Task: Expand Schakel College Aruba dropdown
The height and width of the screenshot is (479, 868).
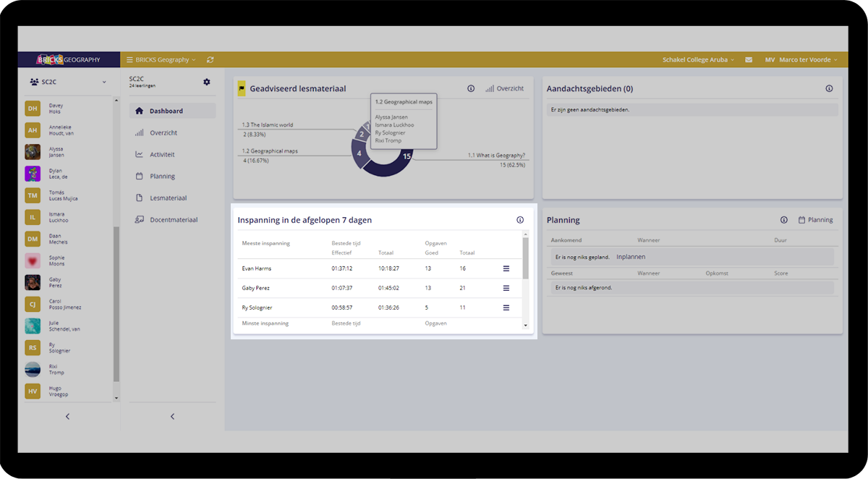Action: [698, 60]
